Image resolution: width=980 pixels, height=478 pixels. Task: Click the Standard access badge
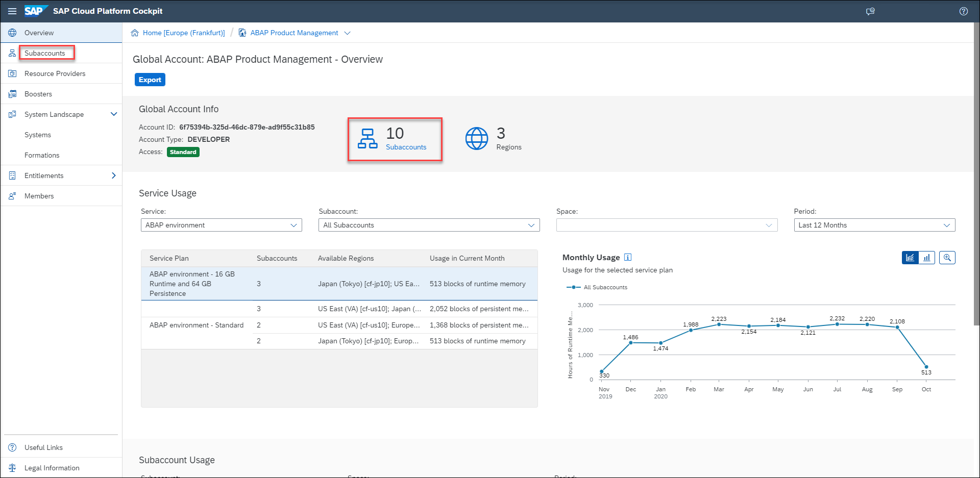183,152
